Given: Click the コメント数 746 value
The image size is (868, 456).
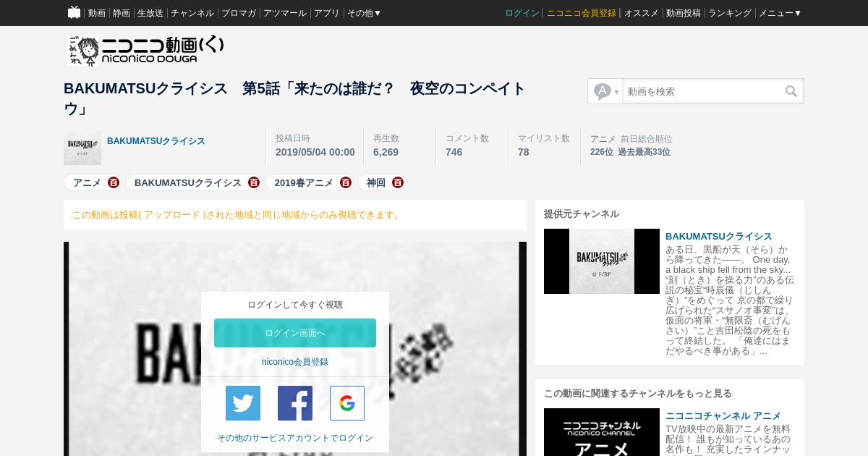Looking at the screenshot, I should click(x=454, y=152).
